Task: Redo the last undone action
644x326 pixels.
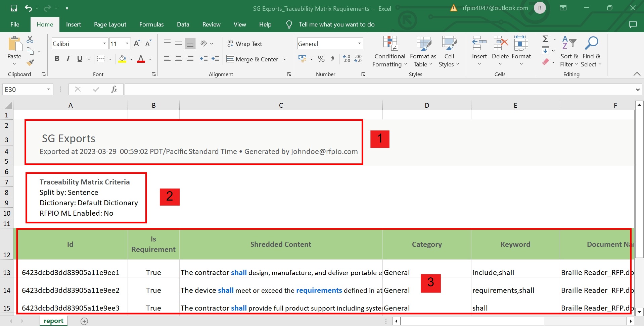Action: 47,8
